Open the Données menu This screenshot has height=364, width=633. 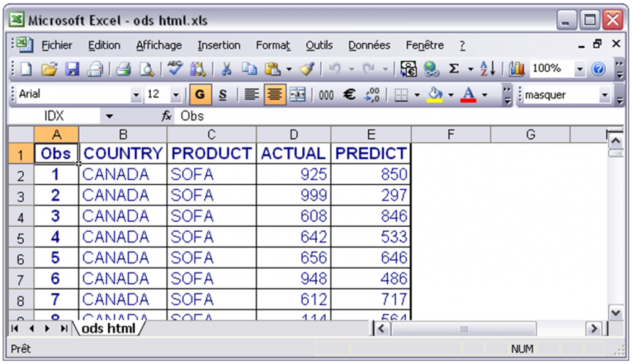coord(368,45)
